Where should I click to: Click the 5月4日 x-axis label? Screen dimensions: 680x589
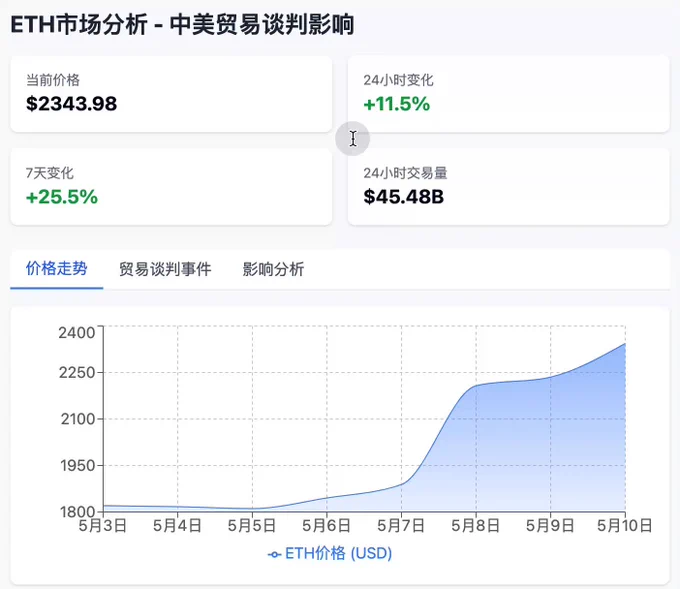coord(177,526)
